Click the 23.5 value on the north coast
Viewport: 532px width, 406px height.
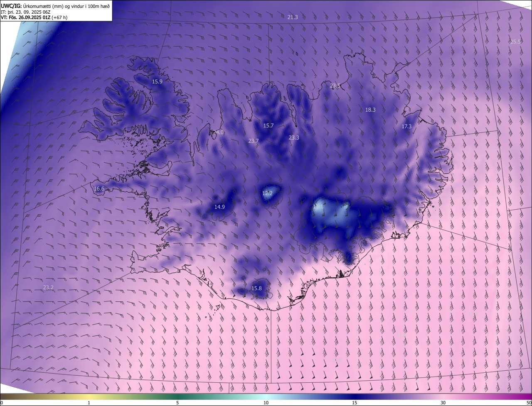(x=335, y=86)
